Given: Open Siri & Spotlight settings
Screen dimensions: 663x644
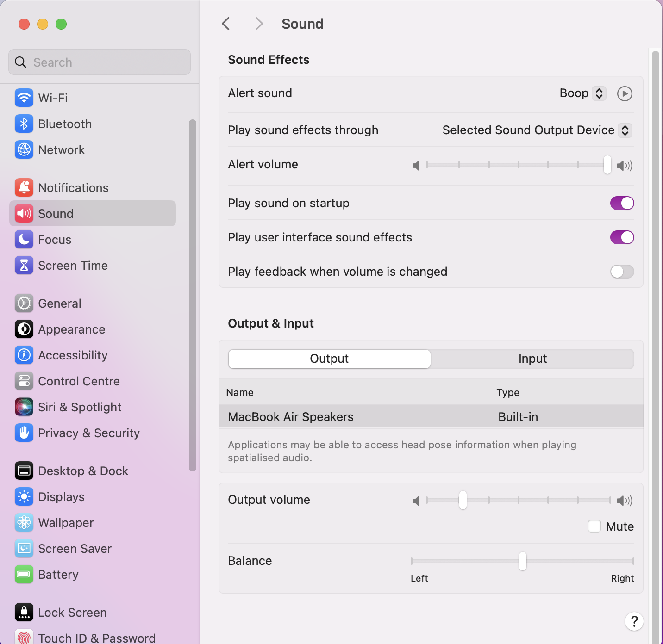Looking at the screenshot, I should pos(24,407).
